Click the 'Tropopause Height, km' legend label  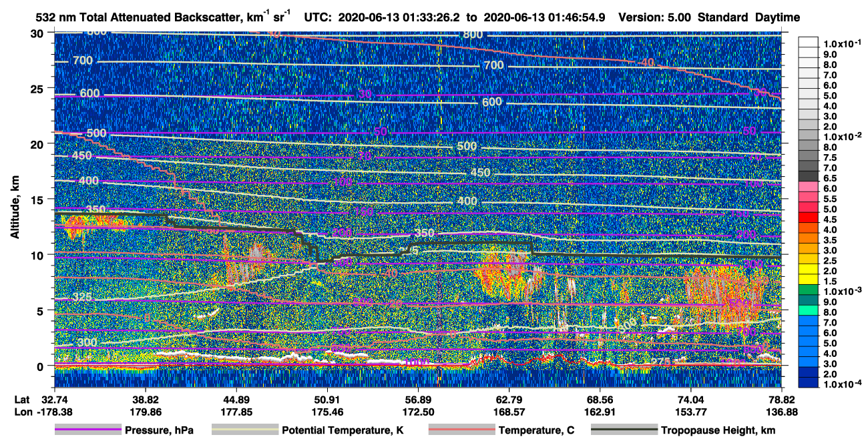[718, 430]
